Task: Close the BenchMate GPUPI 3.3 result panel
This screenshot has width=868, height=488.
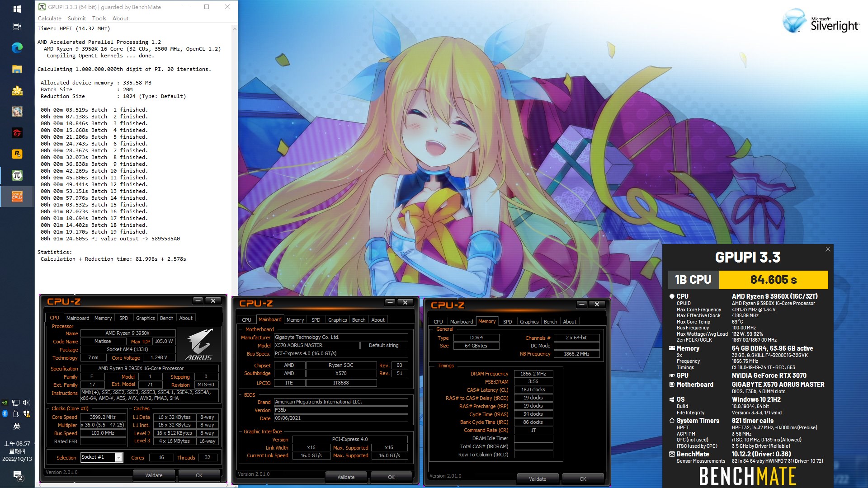Action: (x=828, y=249)
